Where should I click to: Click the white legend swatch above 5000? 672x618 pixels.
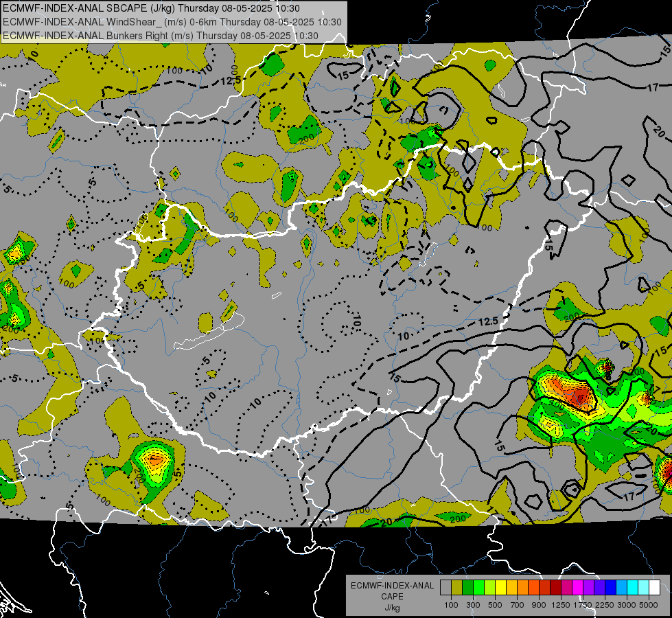click(x=654, y=588)
